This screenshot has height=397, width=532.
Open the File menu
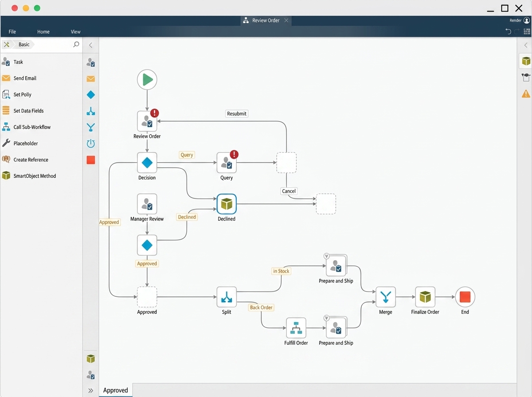tap(12, 31)
